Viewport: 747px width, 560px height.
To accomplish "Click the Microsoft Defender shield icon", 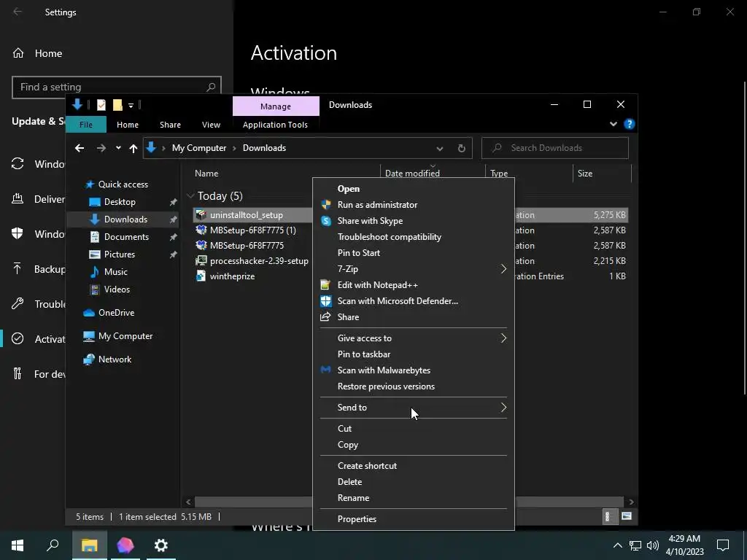I will (326, 301).
